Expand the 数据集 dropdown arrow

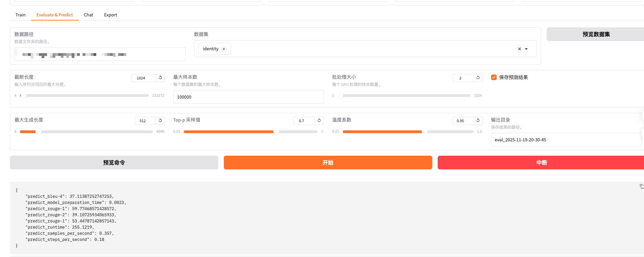[x=526, y=49]
